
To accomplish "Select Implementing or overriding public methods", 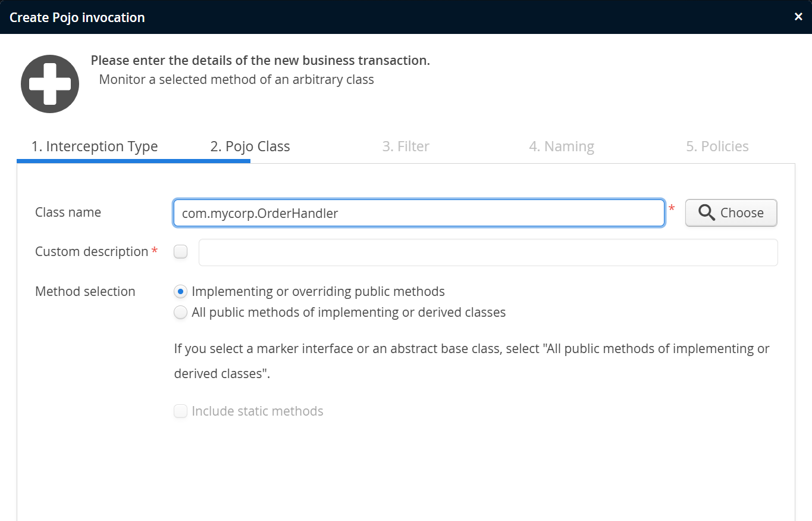I will 180,292.
